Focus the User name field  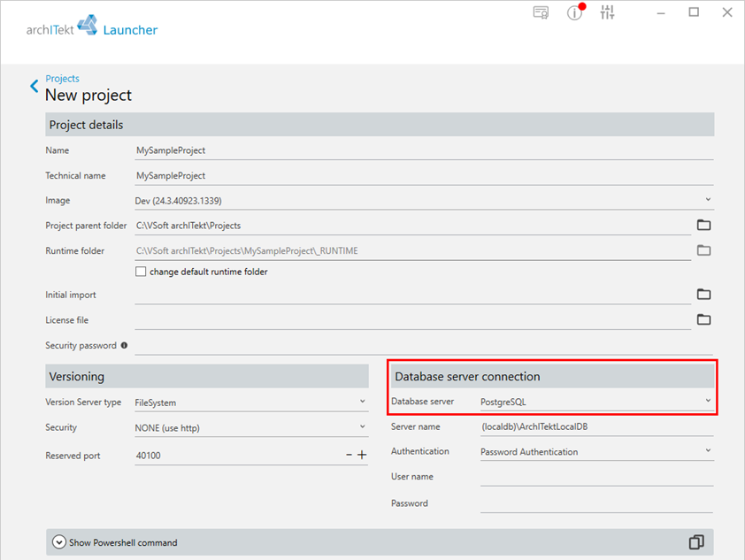(596, 477)
